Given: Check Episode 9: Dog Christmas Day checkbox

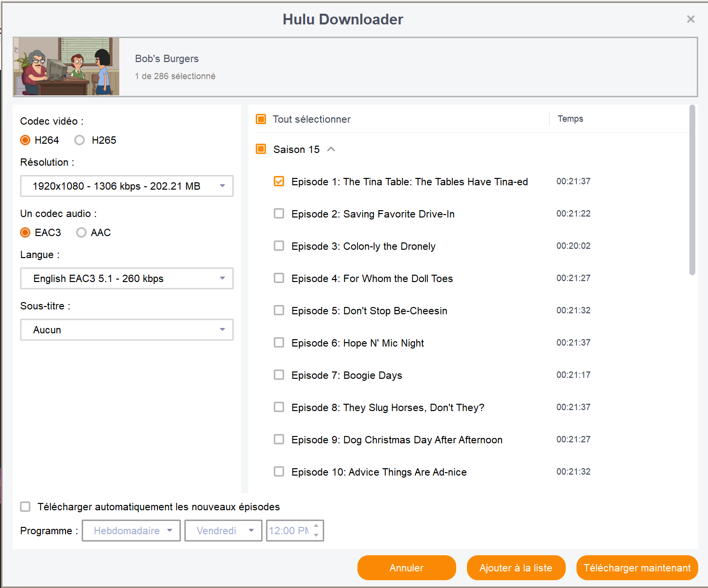Looking at the screenshot, I should coord(279,439).
